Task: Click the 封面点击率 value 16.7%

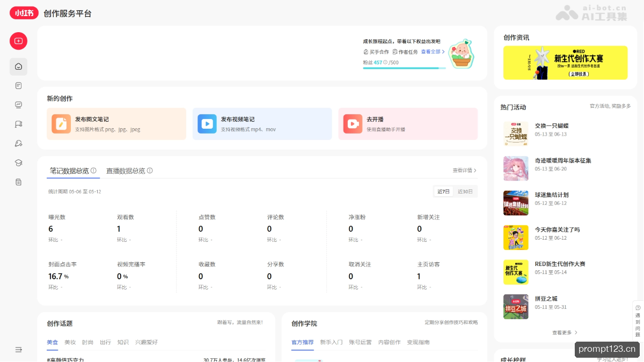Action: tap(58, 276)
